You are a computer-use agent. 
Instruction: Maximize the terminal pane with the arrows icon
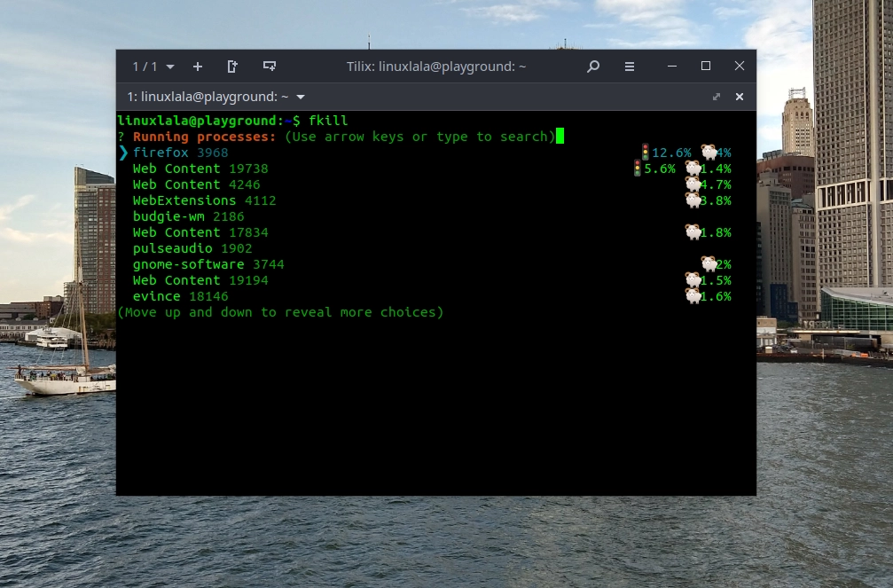717,97
